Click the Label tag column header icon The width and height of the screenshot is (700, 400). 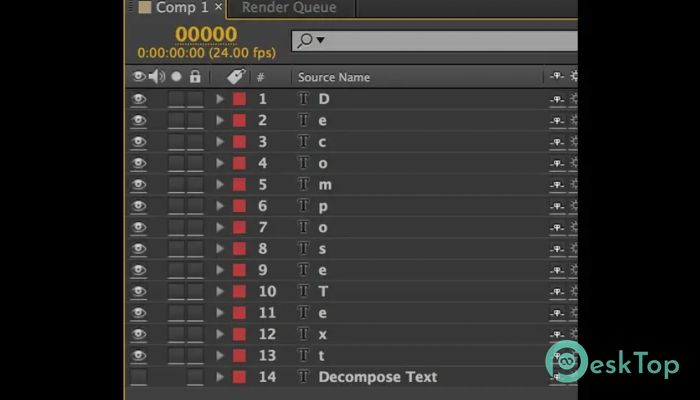tap(236, 76)
